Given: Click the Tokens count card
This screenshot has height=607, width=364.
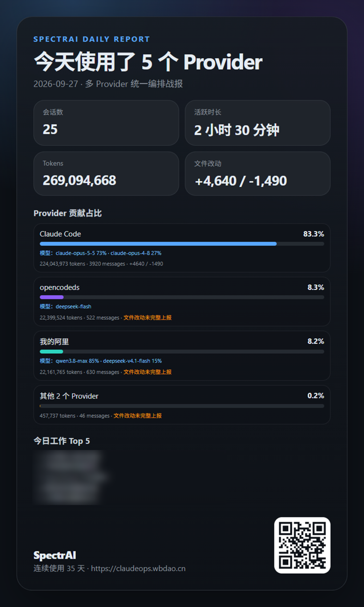Looking at the screenshot, I should click(x=106, y=174).
